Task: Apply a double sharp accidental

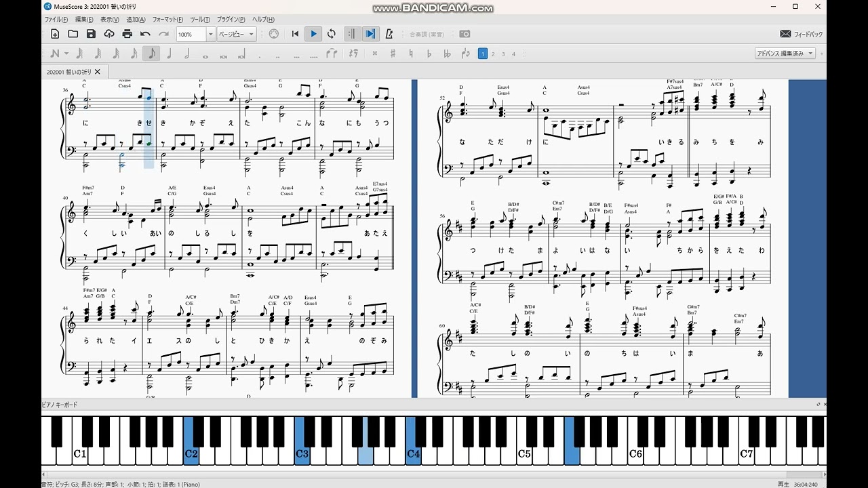Action: (374, 54)
